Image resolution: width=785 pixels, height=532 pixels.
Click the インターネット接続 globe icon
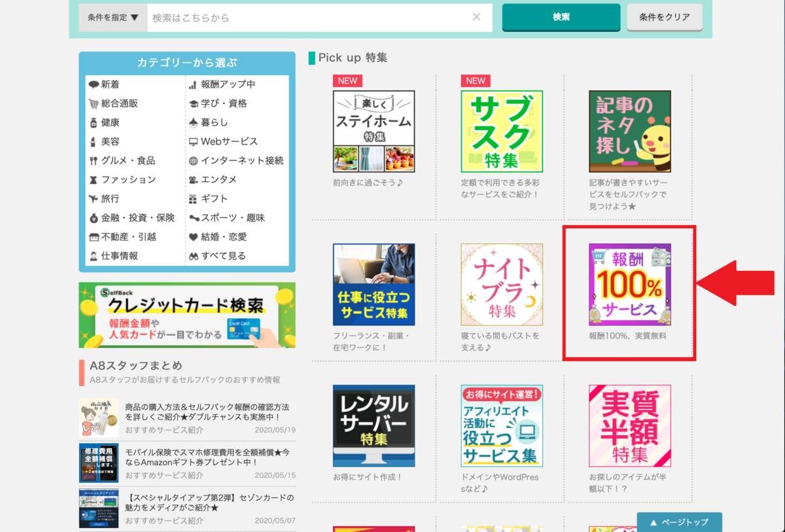click(193, 160)
